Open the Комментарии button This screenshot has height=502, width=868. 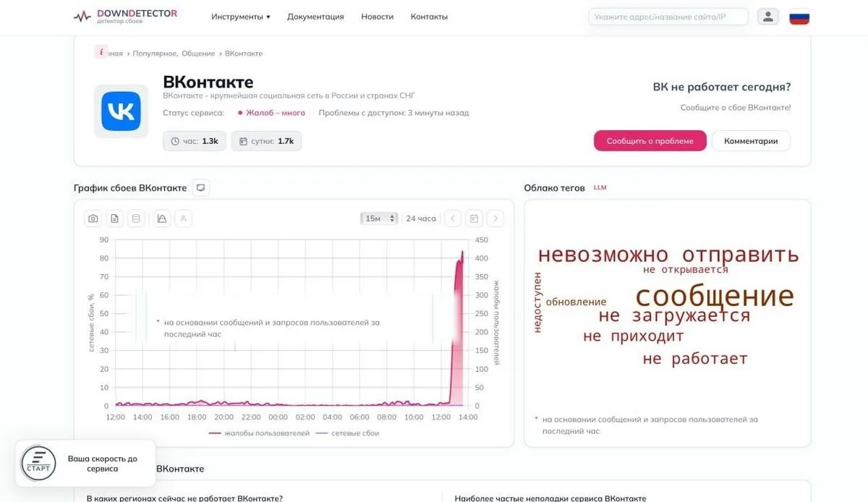(x=751, y=141)
